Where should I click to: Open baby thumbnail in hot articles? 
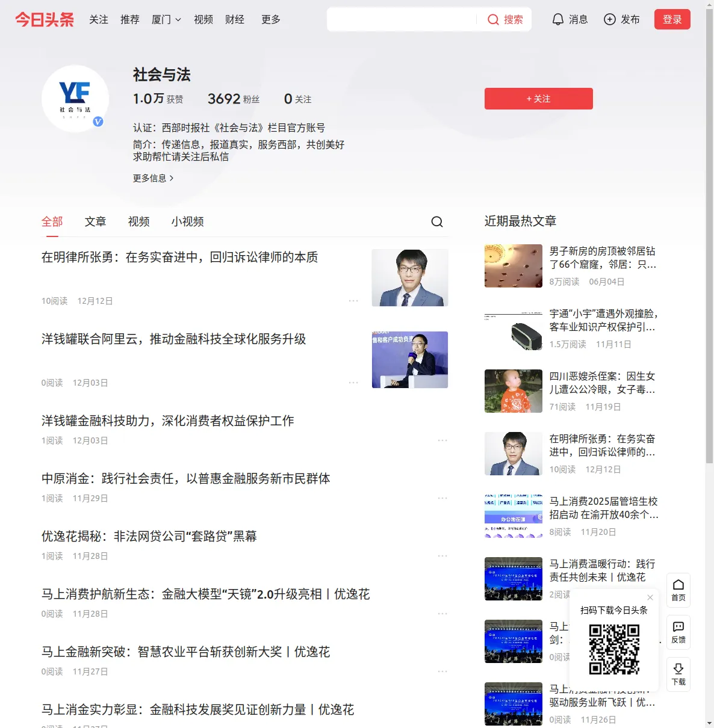click(514, 391)
